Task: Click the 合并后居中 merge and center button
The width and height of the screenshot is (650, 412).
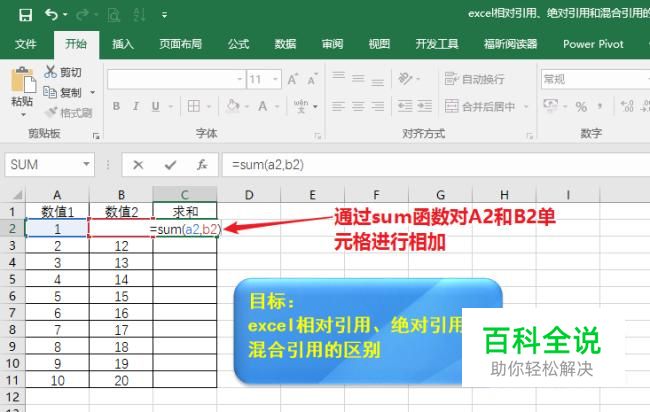Action: tap(480, 107)
